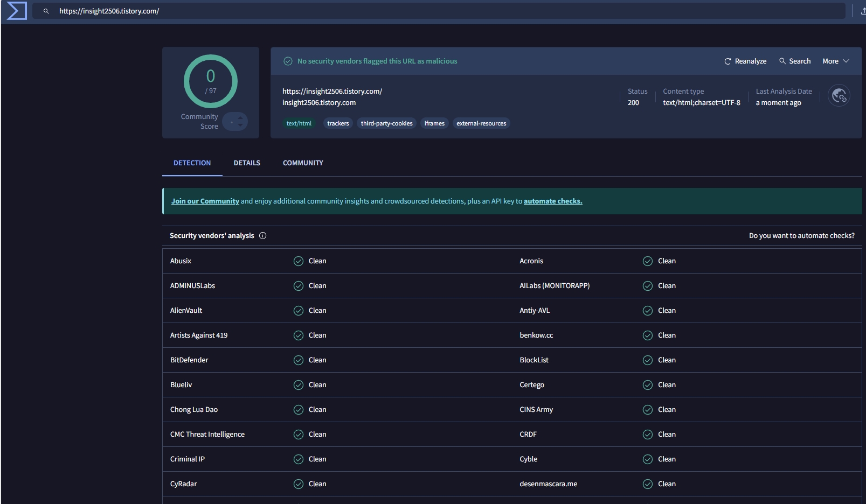The height and width of the screenshot is (504, 866).
Task: Click the text/html;charset=UTF-8 content type value
Action: tap(702, 103)
